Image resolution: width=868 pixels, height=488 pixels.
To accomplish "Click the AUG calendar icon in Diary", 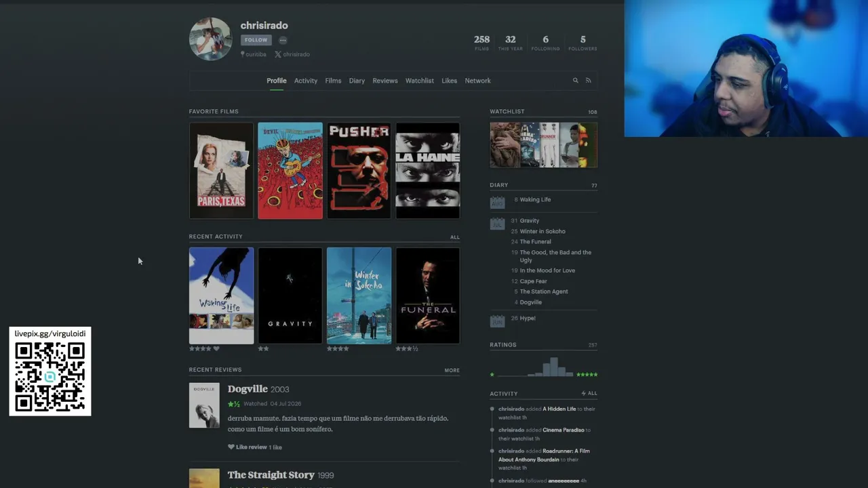I will click(x=497, y=202).
